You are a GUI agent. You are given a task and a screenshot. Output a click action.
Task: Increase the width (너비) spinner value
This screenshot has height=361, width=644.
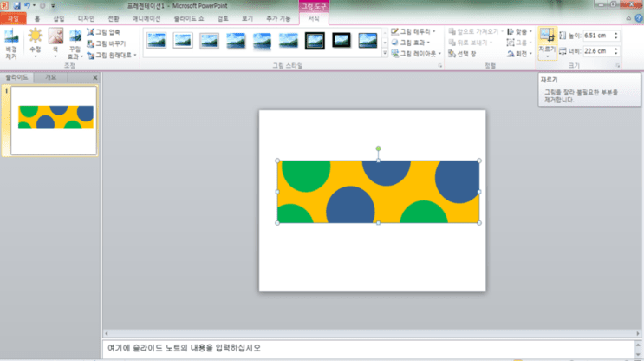click(615, 49)
